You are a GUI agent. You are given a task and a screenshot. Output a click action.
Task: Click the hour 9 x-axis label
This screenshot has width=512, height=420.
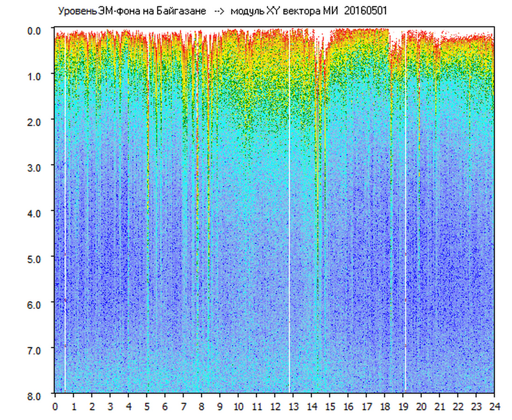pos(220,406)
